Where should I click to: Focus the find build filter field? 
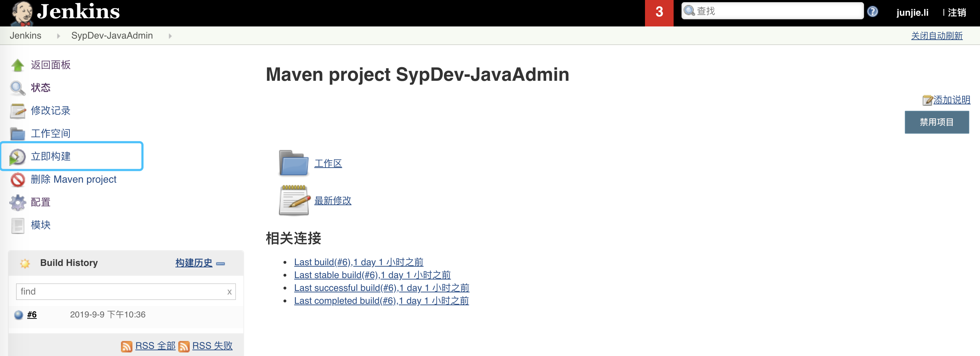click(x=126, y=291)
